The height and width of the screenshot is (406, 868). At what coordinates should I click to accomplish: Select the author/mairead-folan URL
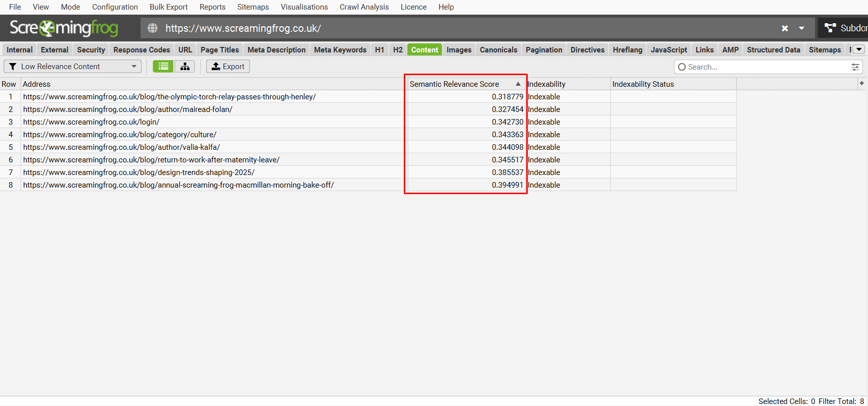128,109
